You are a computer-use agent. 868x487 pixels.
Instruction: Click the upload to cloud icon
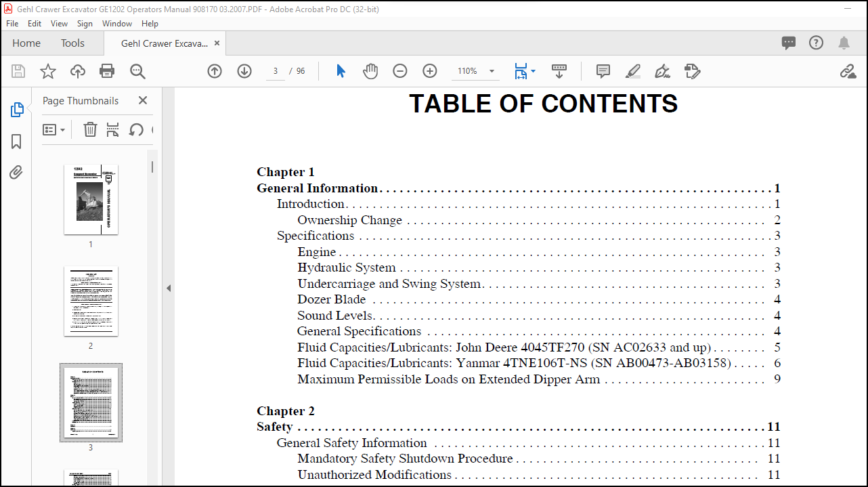click(78, 71)
